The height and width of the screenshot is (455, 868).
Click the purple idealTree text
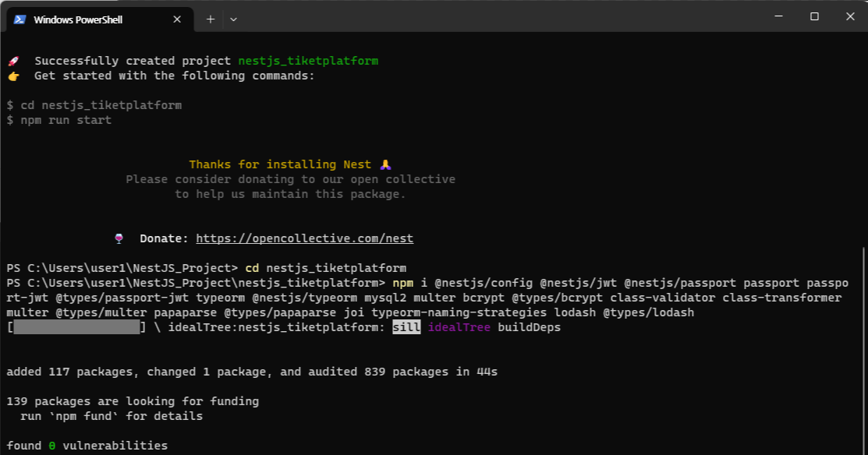point(459,327)
